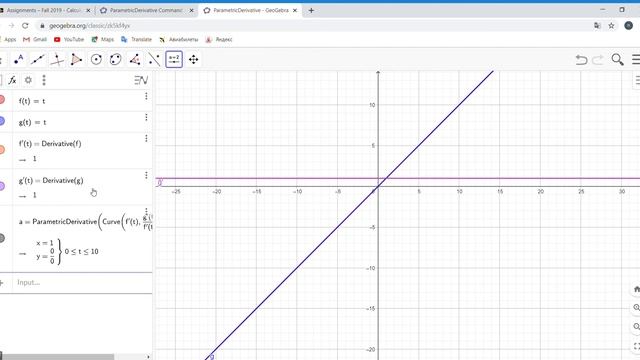Open the algebra fx function view
The height and width of the screenshot is (360, 640).
pyautogui.click(x=12, y=80)
